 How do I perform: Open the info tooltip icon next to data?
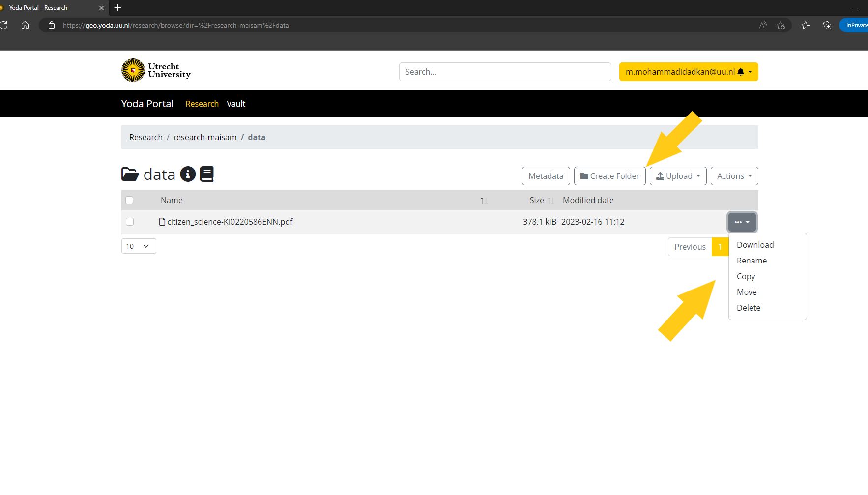coord(187,174)
